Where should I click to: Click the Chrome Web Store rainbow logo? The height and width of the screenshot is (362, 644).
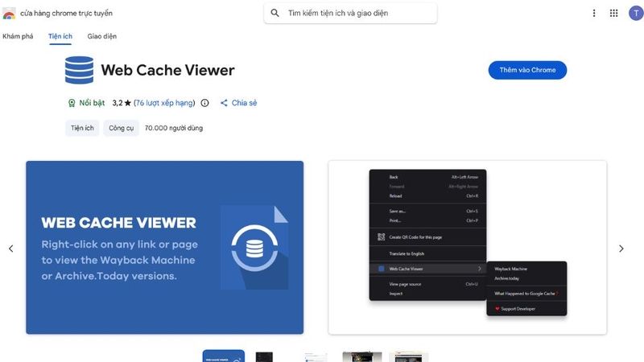(9, 13)
